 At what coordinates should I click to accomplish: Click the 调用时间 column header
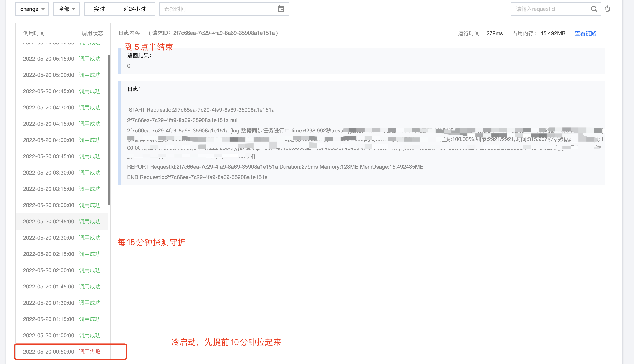coord(34,33)
